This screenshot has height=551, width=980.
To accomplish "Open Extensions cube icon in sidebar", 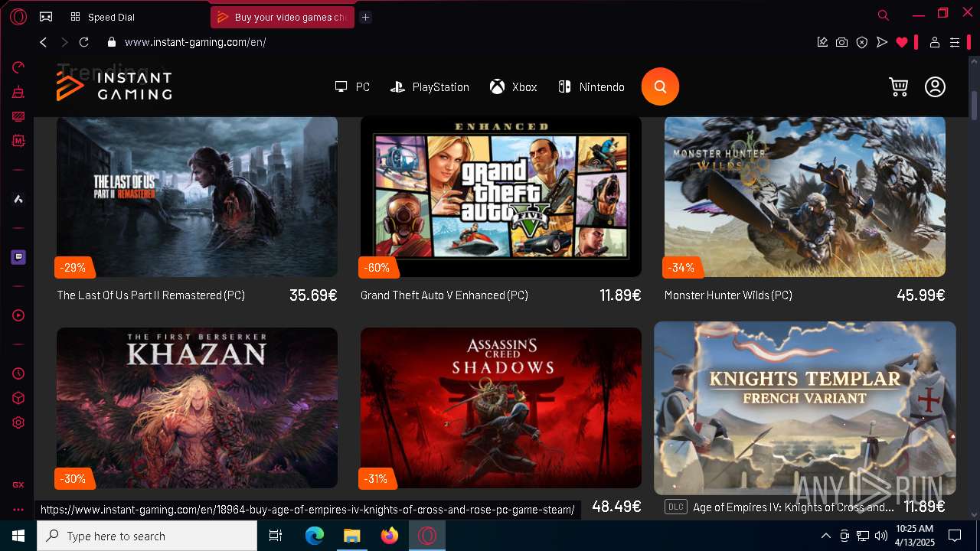I will pyautogui.click(x=18, y=398).
